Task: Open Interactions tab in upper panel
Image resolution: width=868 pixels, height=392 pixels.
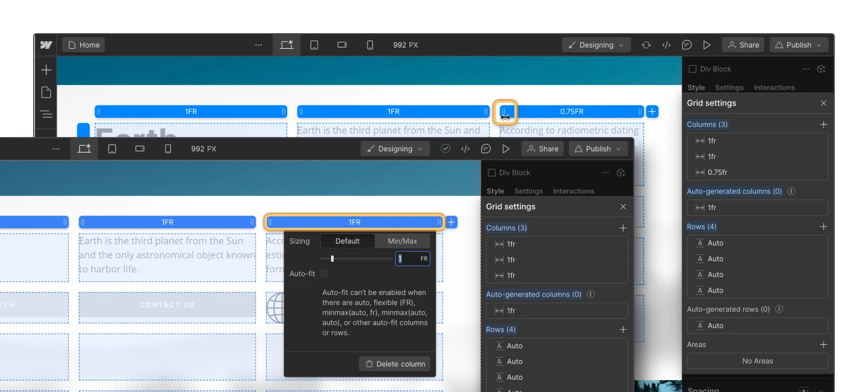Action: click(x=774, y=87)
